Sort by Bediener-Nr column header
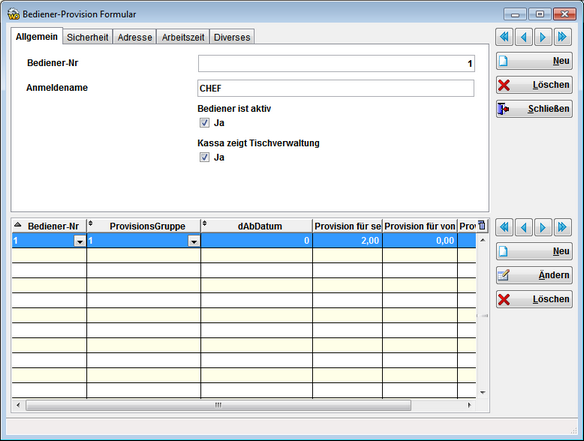The height and width of the screenshot is (441, 584). tap(49, 226)
